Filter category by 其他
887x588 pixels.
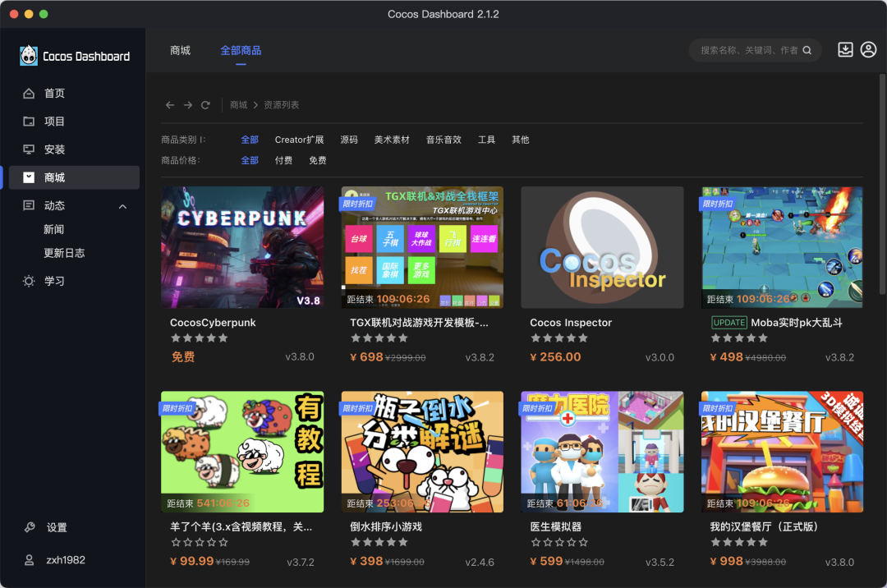coord(521,140)
